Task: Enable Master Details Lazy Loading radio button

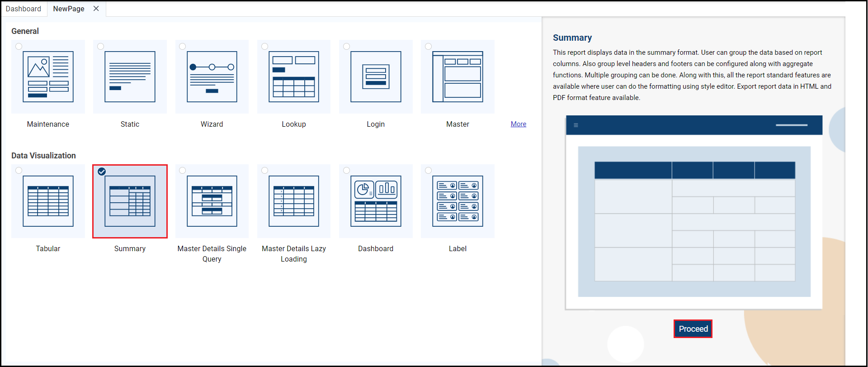Action: pos(264,171)
